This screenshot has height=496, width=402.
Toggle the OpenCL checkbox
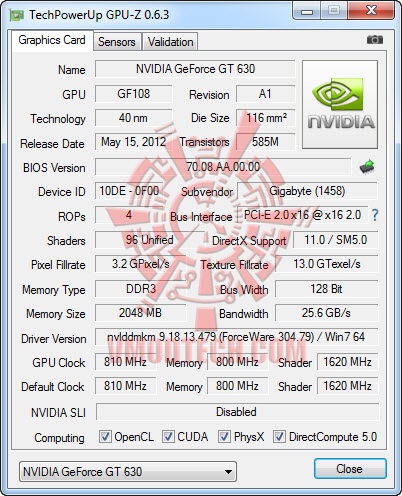click(105, 437)
